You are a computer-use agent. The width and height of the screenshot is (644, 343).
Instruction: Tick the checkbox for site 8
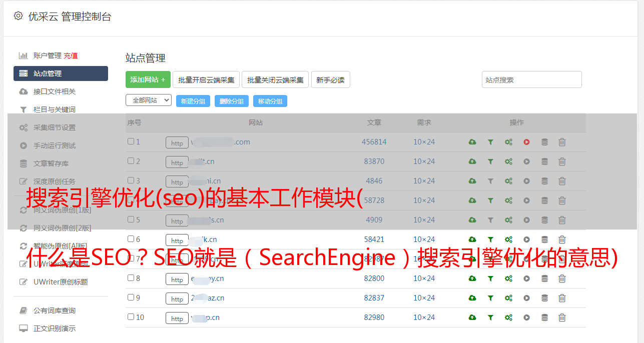pyautogui.click(x=131, y=278)
